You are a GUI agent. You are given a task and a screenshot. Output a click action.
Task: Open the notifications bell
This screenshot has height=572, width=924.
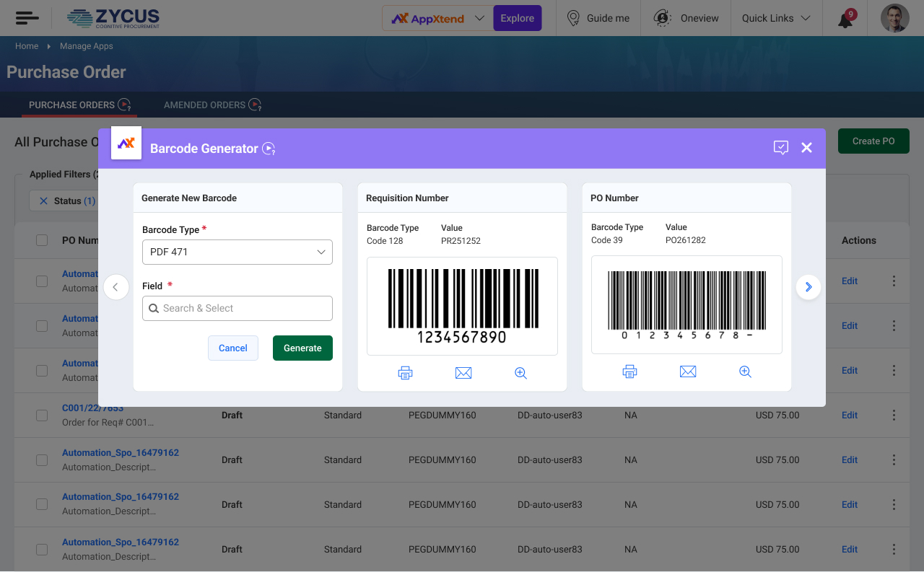tap(845, 19)
